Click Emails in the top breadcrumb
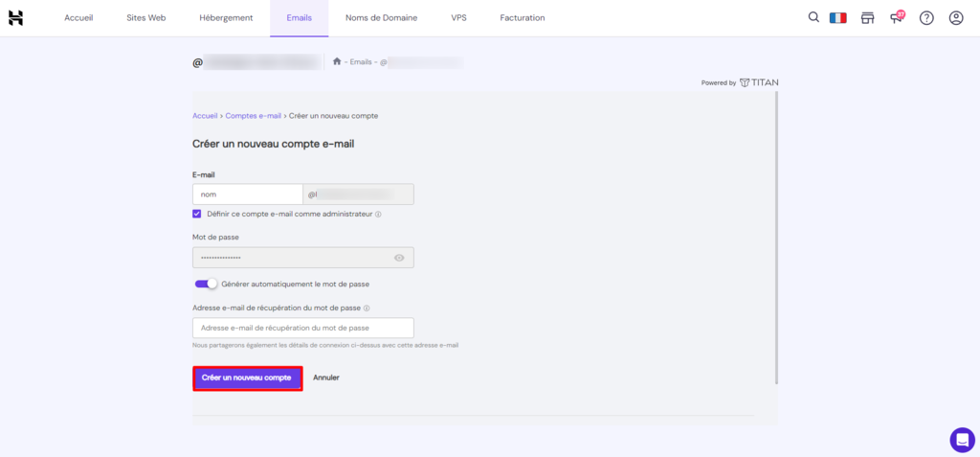Screen dimensions: 980x457 click(361, 62)
